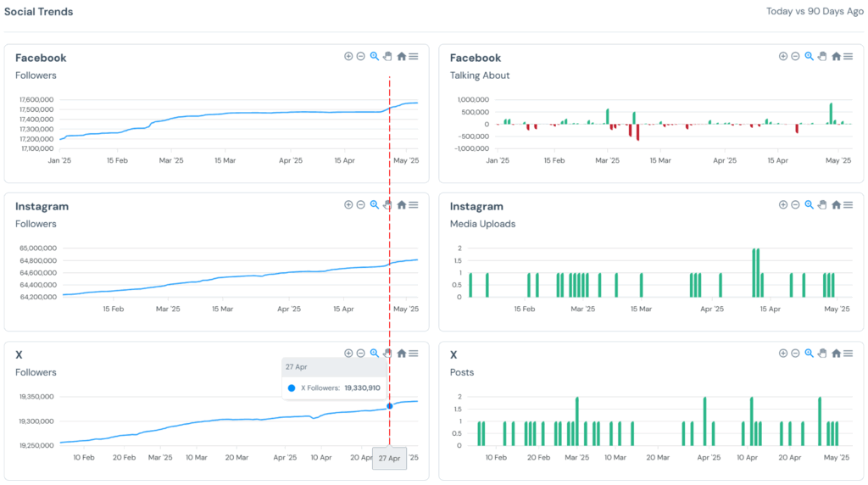Viewport: 868px width, 485px height.
Task: Open hamburger menu on Instagram Followers chart
Action: coord(414,205)
